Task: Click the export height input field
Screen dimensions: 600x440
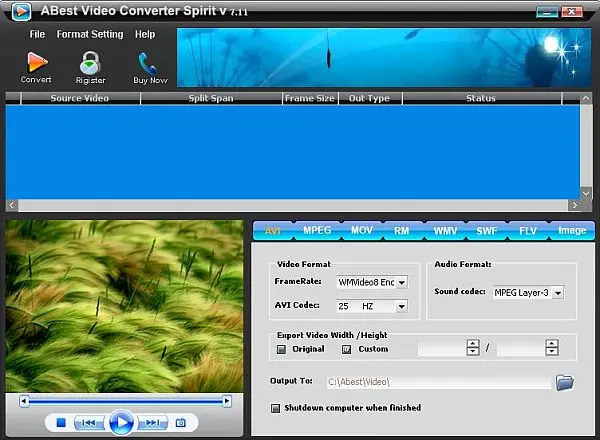Action: 521,348
